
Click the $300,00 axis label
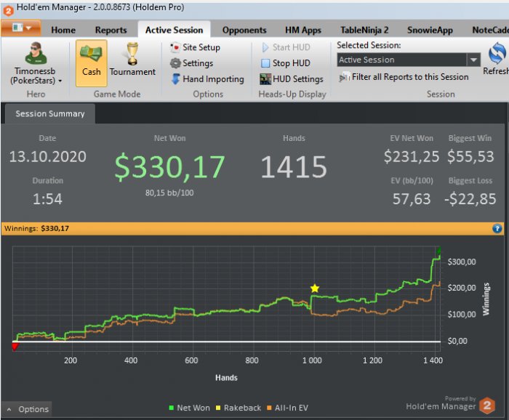point(461,262)
